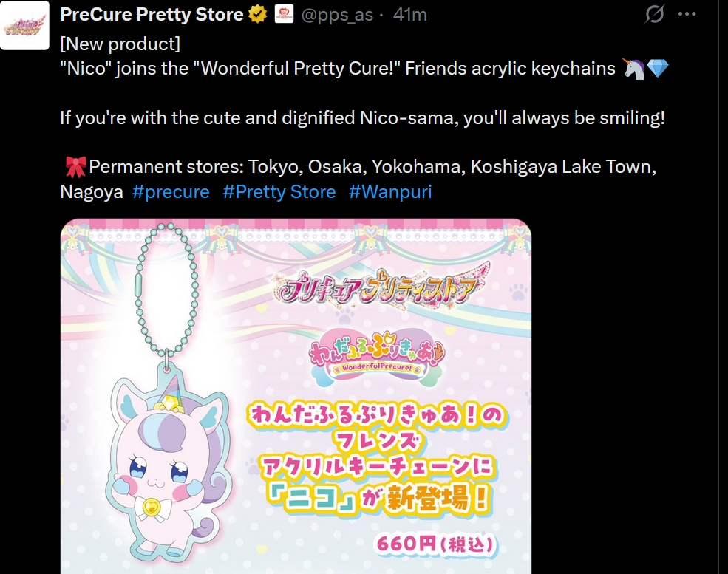Image resolution: width=728 pixels, height=574 pixels.
Task: Open the three-dot More menu
Action: point(687,14)
